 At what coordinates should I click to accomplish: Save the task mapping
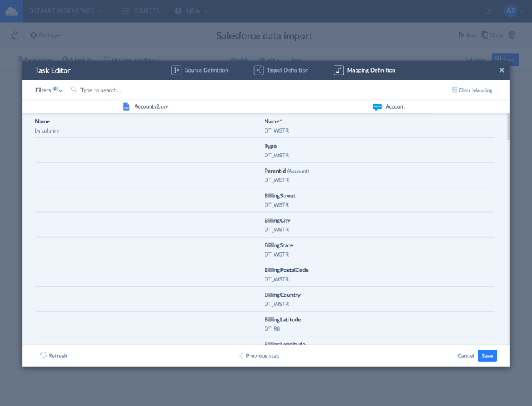(488, 356)
